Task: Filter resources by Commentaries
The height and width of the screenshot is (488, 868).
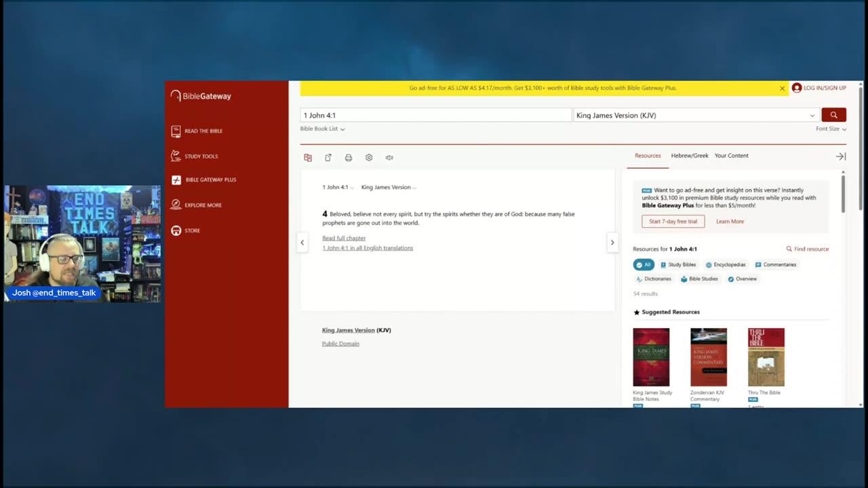Action: (x=776, y=265)
